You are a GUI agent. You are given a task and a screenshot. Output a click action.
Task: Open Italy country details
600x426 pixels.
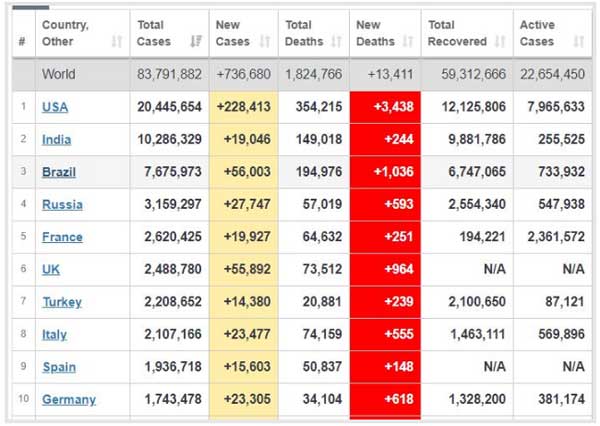pyautogui.click(x=55, y=335)
